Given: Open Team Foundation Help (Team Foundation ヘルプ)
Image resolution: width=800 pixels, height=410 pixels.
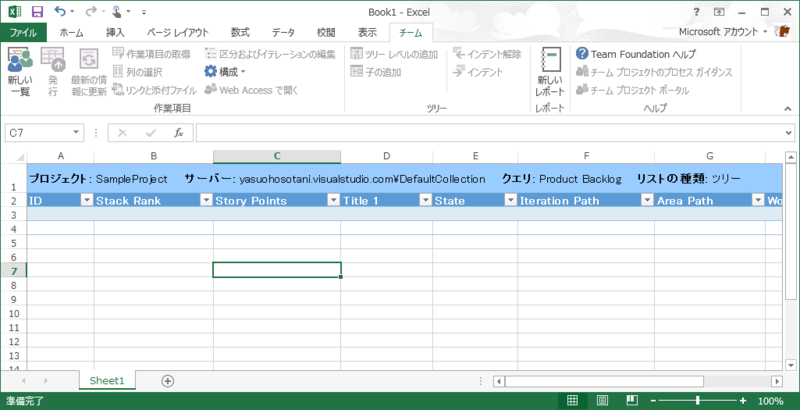Looking at the screenshot, I should pyautogui.click(x=636, y=54).
